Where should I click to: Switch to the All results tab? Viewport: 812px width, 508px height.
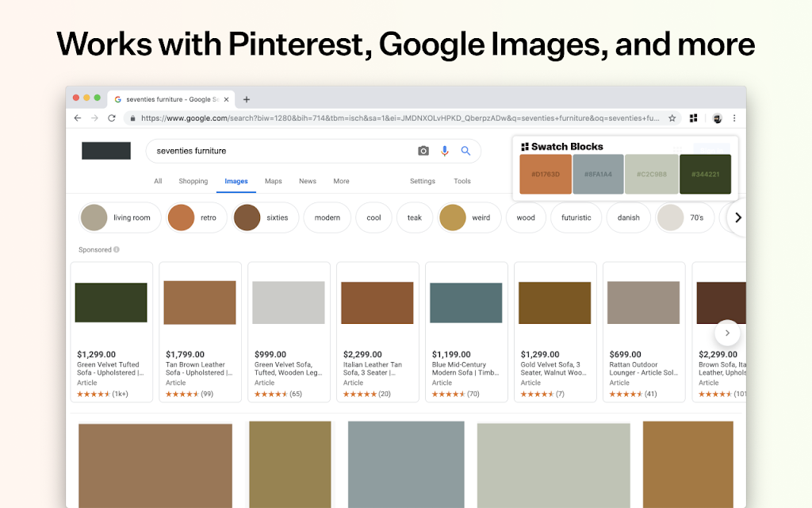158,181
